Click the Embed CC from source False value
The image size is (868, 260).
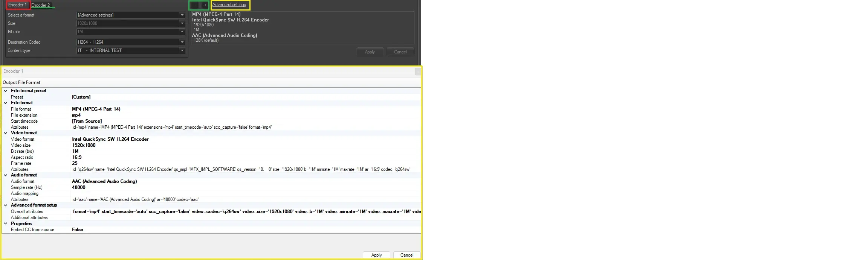78,230
